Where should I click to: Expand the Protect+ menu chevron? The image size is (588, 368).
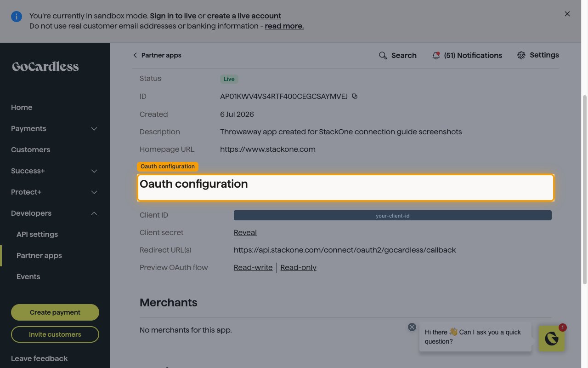point(94,192)
